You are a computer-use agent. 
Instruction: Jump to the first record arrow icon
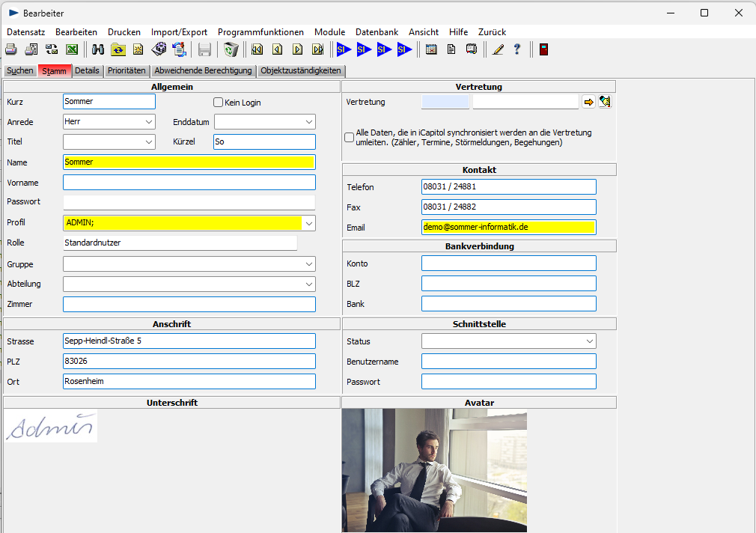[257, 49]
